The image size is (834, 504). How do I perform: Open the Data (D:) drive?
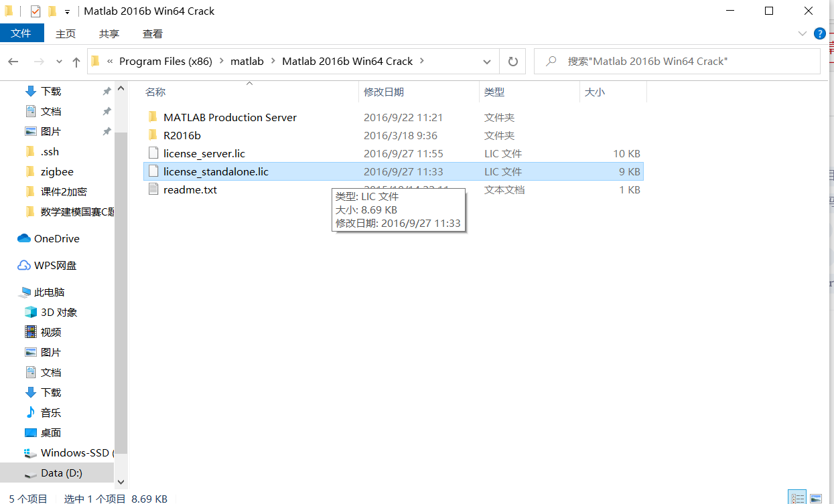[62, 473]
